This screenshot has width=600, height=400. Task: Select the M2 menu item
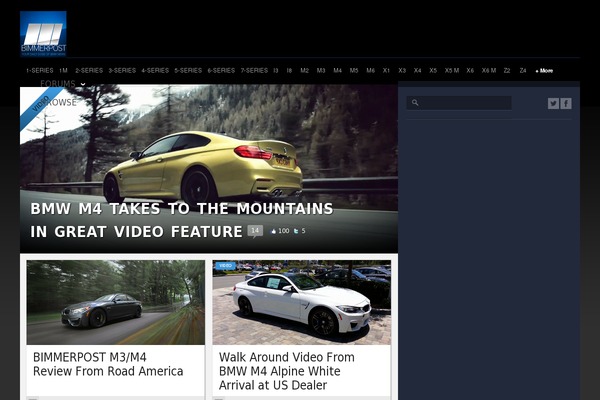pyautogui.click(x=305, y=70)
